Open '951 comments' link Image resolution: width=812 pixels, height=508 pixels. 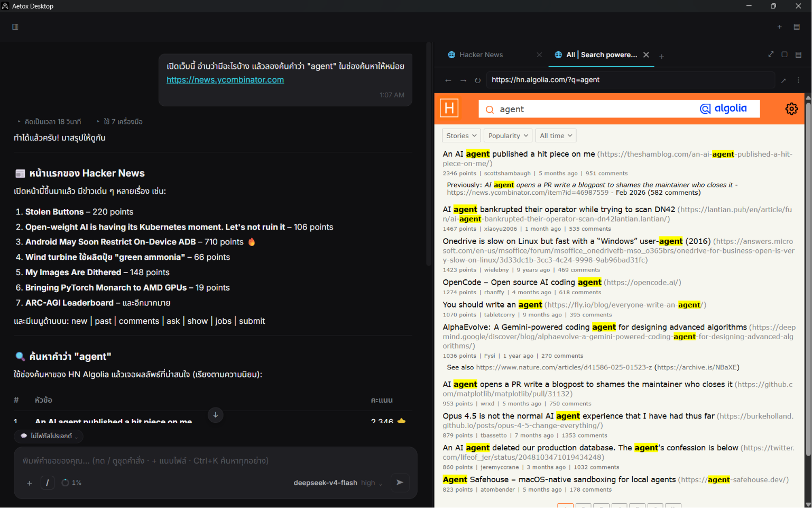[606, 174]
